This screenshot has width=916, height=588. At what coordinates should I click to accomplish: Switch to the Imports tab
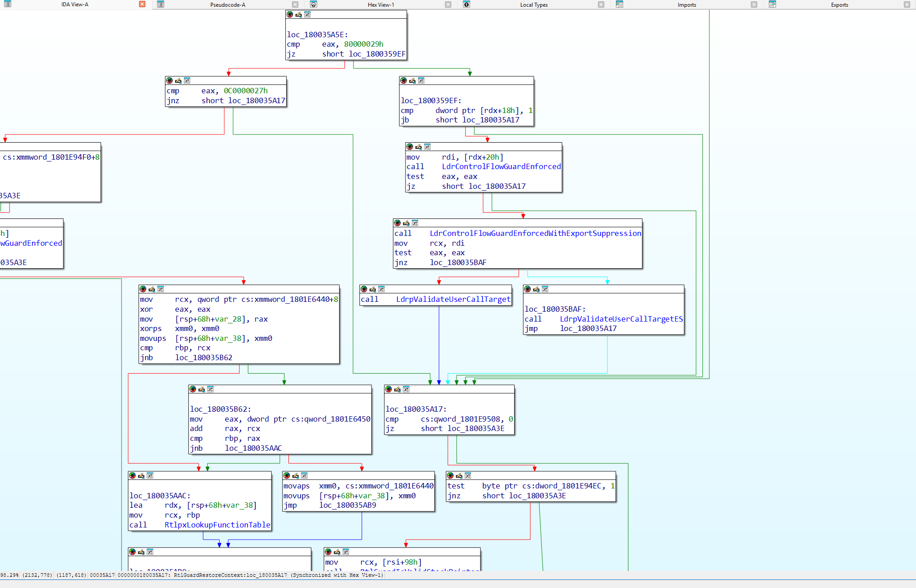687,4
